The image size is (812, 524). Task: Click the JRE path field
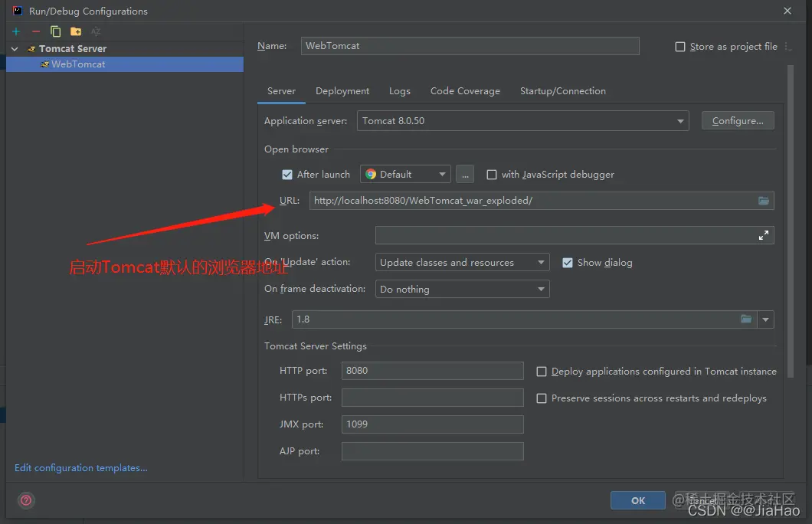click(x=524, y=319)
